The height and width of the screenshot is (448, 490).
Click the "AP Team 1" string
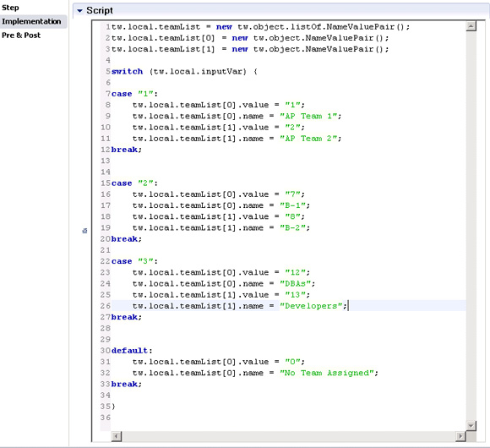click(308, 117)
